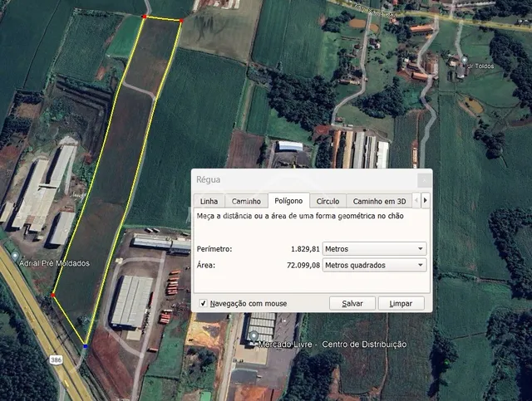
Task: Show more tabs with the right arrow
Action: click(425, 200)
